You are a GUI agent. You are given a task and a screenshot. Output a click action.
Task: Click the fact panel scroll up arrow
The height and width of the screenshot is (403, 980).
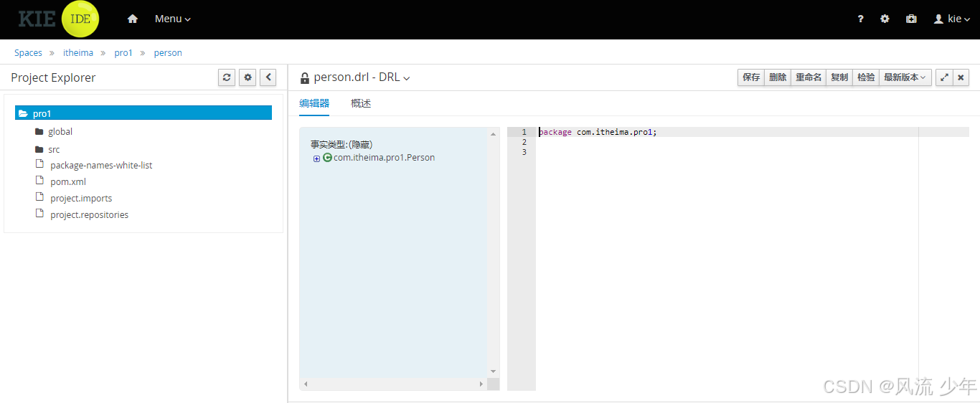coord(493,134)
